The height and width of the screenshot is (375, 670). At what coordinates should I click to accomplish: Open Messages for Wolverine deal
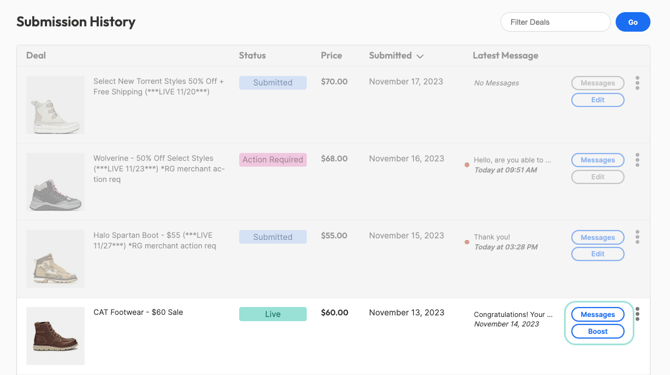click(x=597, y=160)
